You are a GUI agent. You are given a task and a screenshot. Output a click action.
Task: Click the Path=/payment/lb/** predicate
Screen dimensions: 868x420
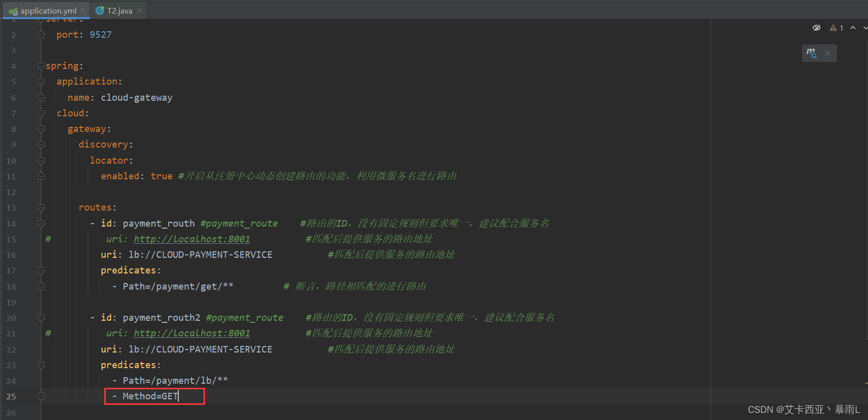(x=175, y=381)
